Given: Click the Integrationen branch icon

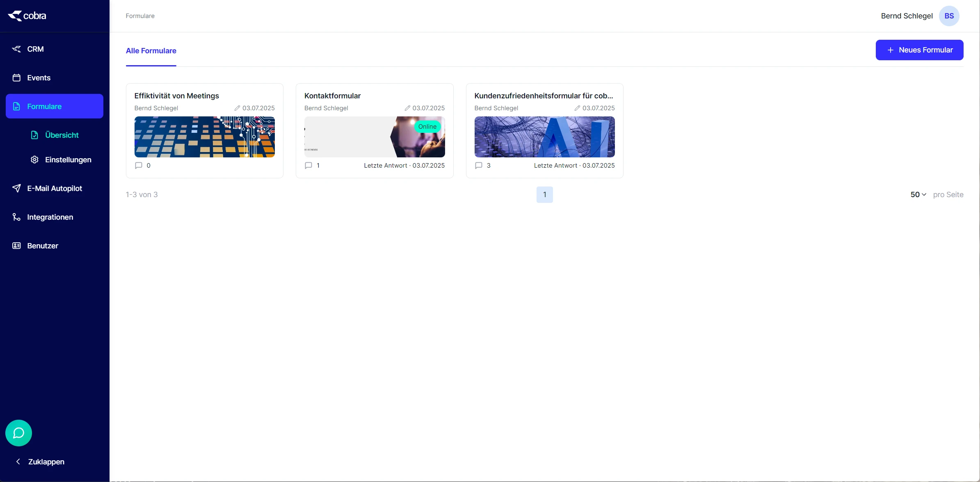Looking at the screenshot, I should click(x=16, y=217).
